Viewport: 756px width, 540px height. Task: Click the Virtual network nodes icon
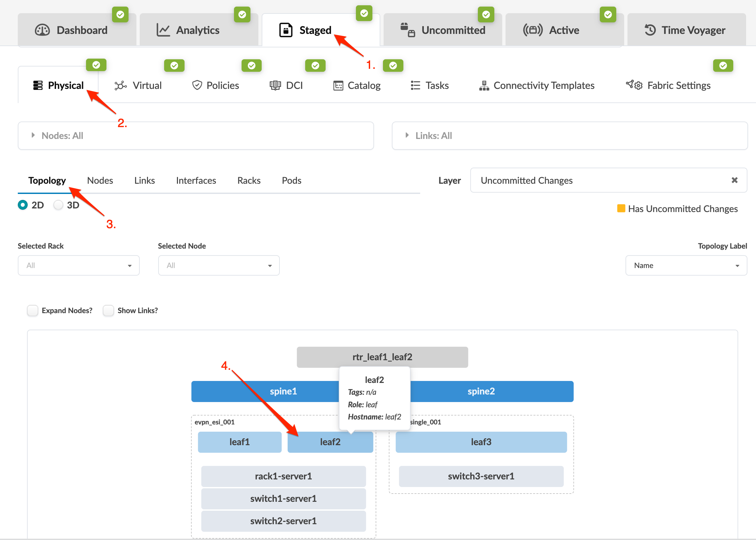point(121,86)
